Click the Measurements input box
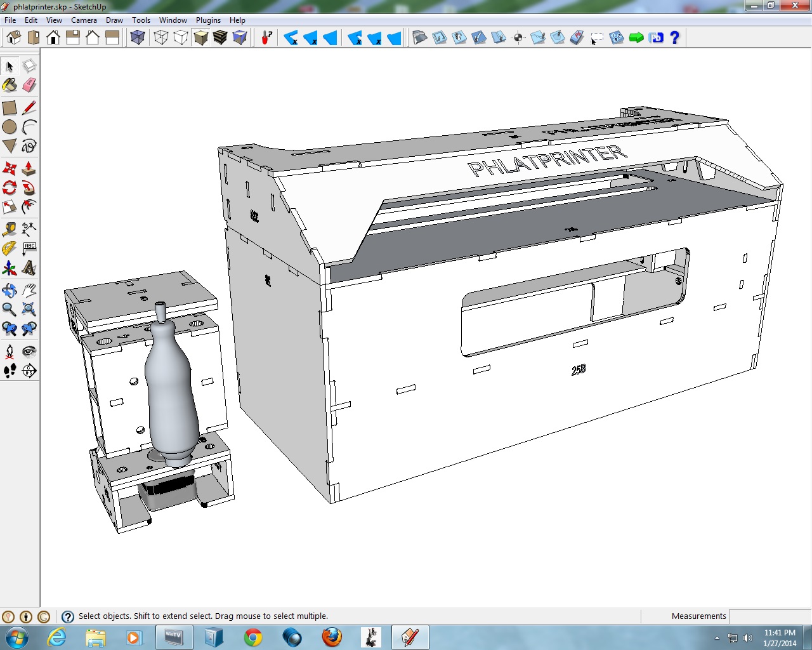Screen dimensions: 812x650 click(769, 616)
